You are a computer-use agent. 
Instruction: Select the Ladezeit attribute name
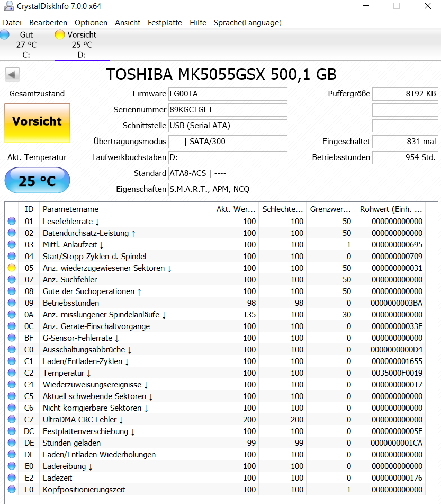(x=58, y=478)
